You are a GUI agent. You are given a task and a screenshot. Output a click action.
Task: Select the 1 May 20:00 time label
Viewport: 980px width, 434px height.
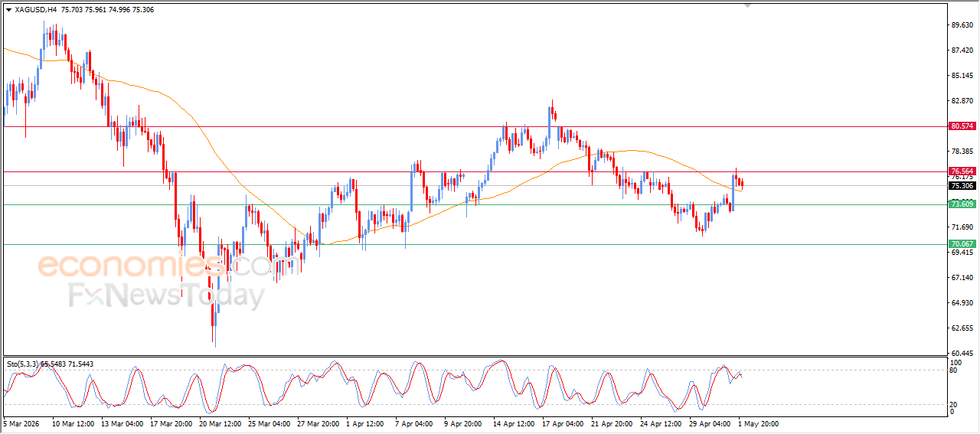759,423
